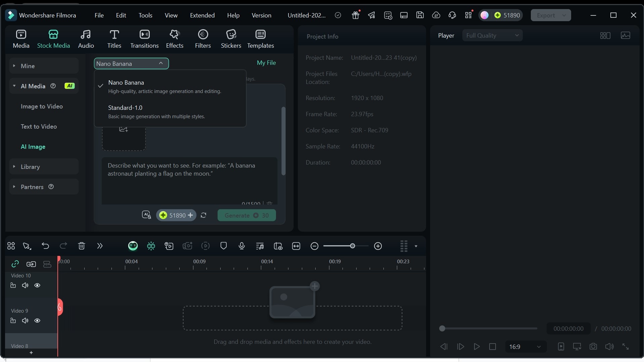Open the Extended menu
The width and height of the screenshot is (644, 362).
click(202, 15)
